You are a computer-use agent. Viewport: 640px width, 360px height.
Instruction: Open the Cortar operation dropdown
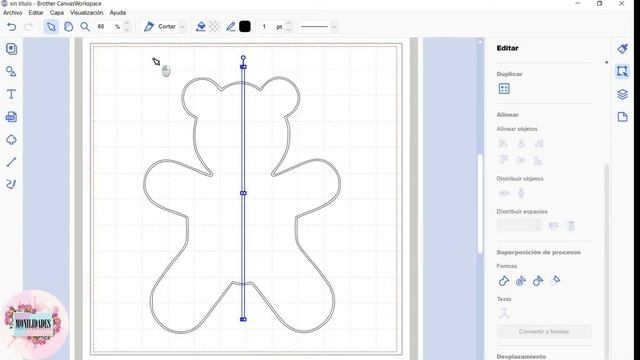182,27
